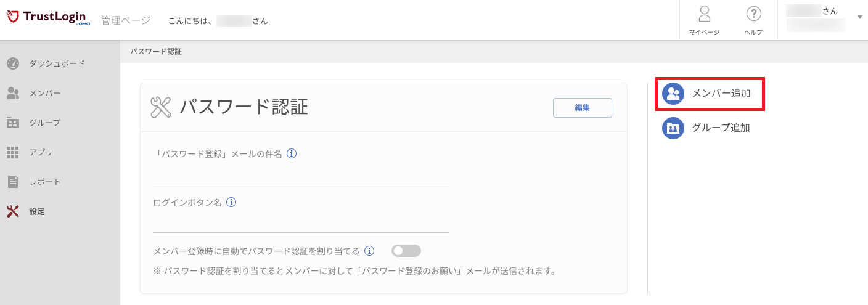Screen dimensions: 868x305
Task: Select the メンバー people icon in sidebar
Action: (x=13, y=93)
